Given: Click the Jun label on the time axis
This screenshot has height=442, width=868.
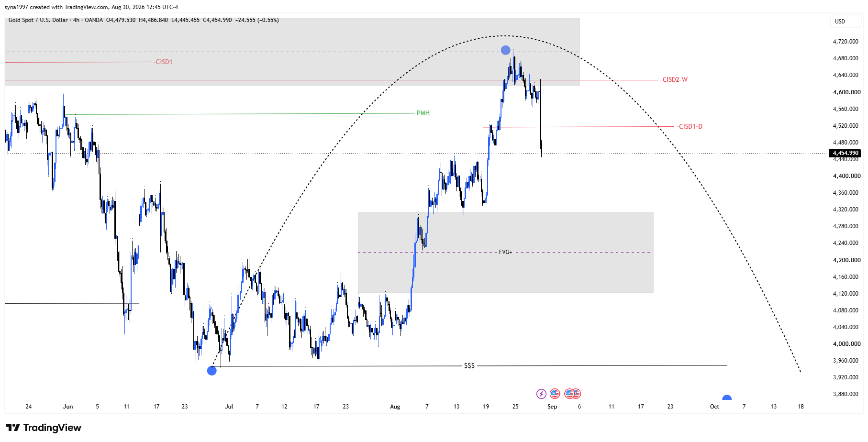Looking at the screenshot, I should (x=68, y=407).
